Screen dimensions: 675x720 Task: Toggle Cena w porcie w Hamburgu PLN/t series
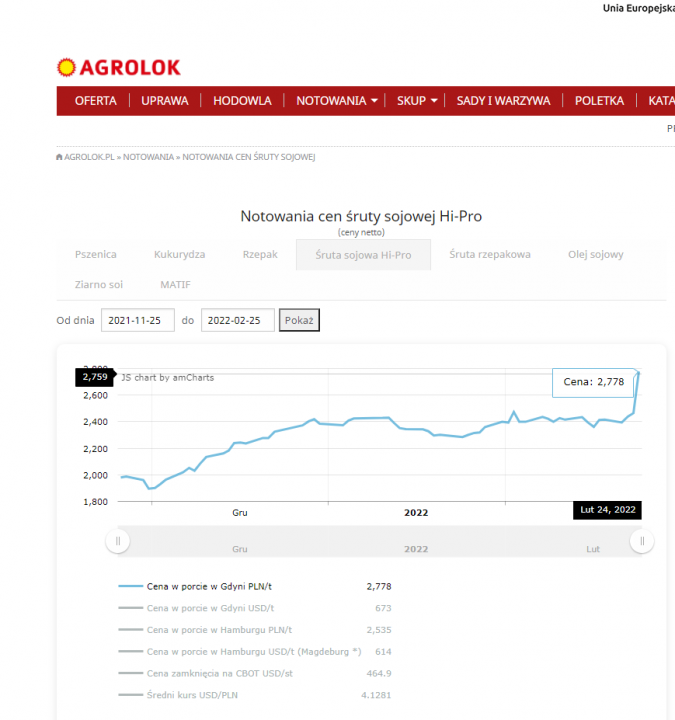click(x=219, y=630)
